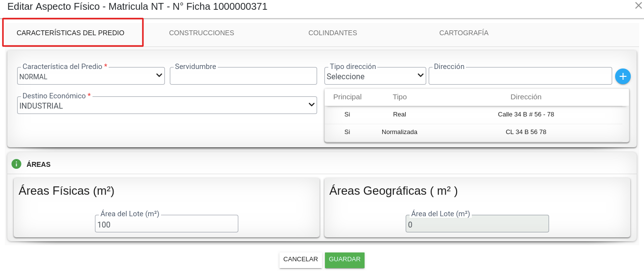Focus the Servidumbre text field

tap(243, 77)
